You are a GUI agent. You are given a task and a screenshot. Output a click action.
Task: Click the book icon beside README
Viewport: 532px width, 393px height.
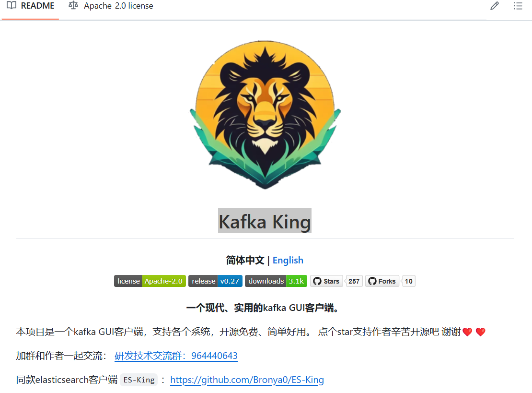point(11,5)
